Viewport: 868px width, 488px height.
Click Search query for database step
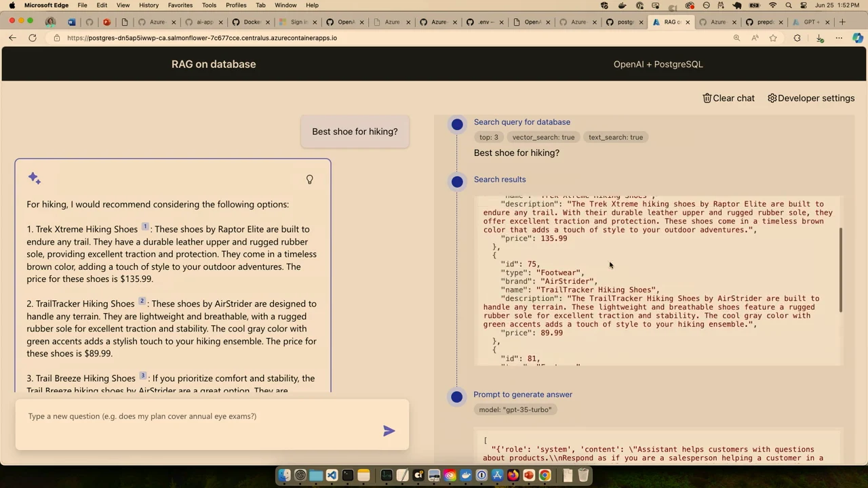(521, 122)
